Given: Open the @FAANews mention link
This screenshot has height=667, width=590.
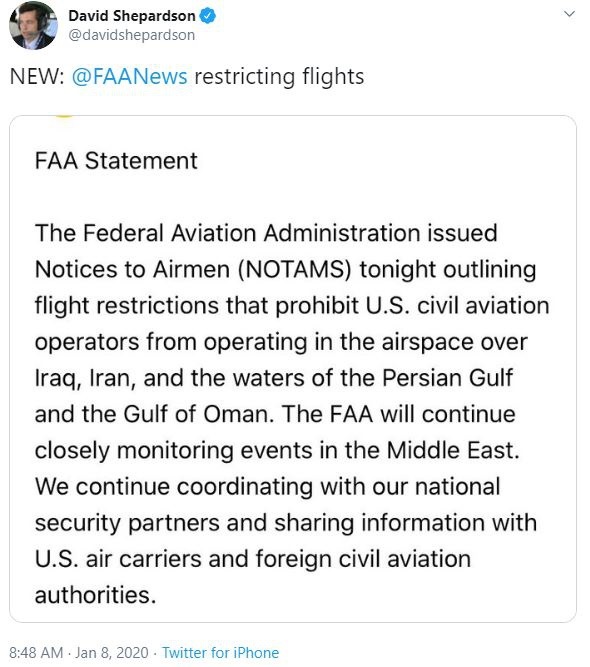Looking at the screenshot, I should [x=129, y=77].
